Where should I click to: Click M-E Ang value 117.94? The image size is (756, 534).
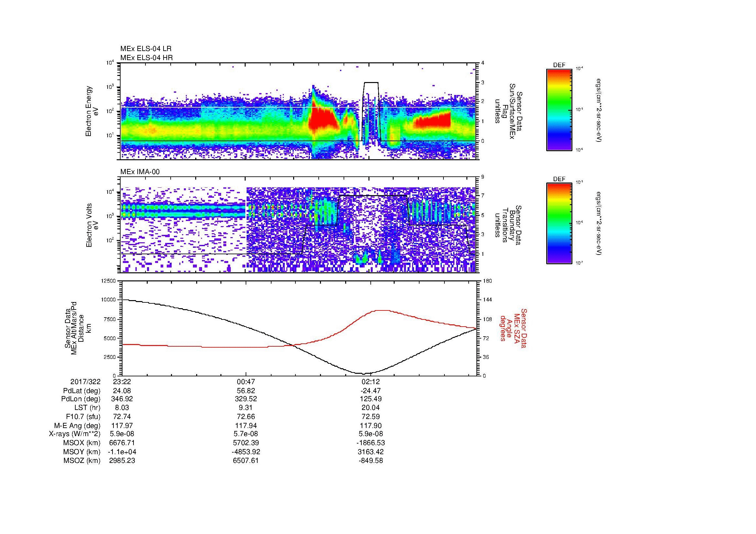point(246,425)
